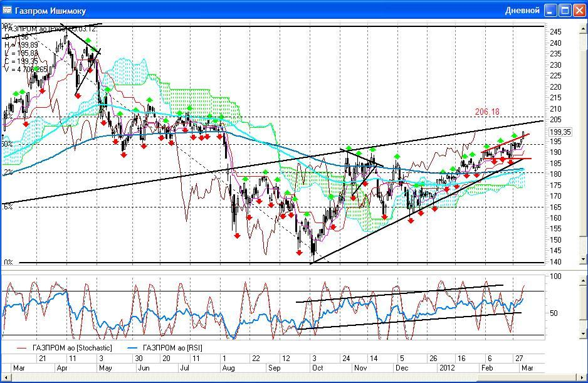Click the Газпром Ишимоку window title
This screenshot has height=383, width=588.
point(50,11)
